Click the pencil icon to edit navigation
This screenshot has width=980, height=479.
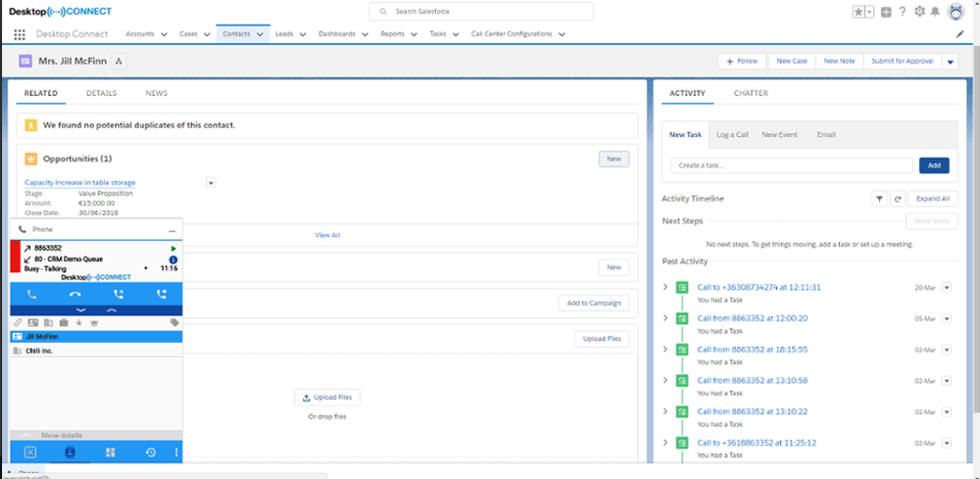pos(960,34)
